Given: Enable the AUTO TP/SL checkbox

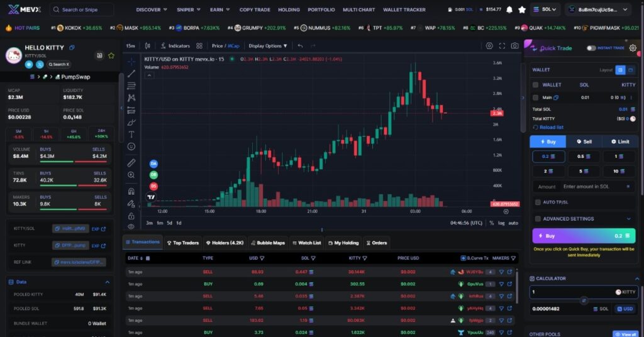Looking at the screenshot, I should click(x=538, y=202).
